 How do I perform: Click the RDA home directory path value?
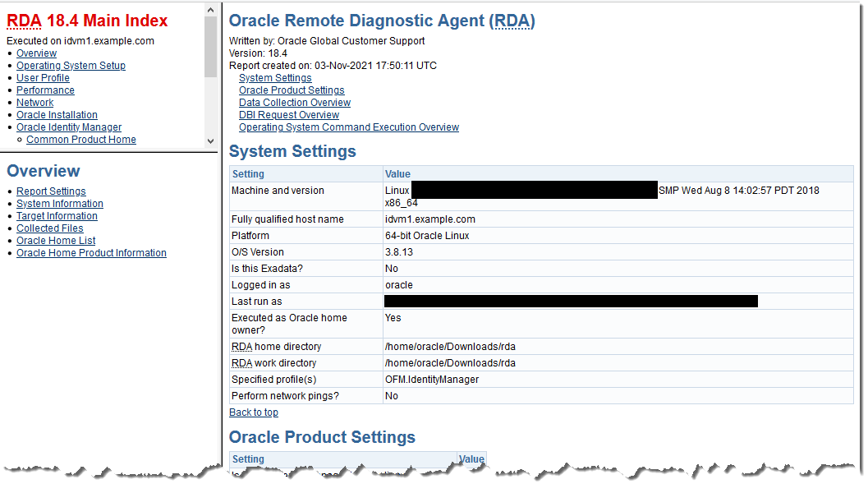(450, 347)
